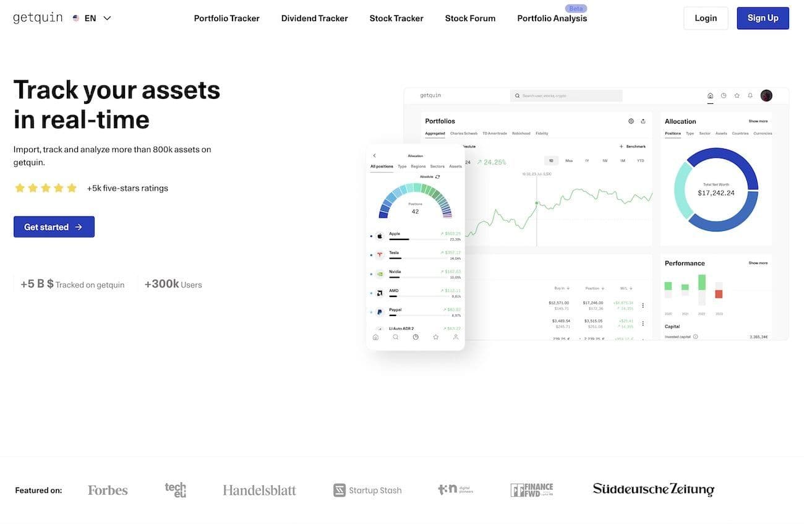The width and height of the screenshot is (804, 532).
Task: Open the three-dot menu on the $12,571.00 row
Action: tap(643, 305)
